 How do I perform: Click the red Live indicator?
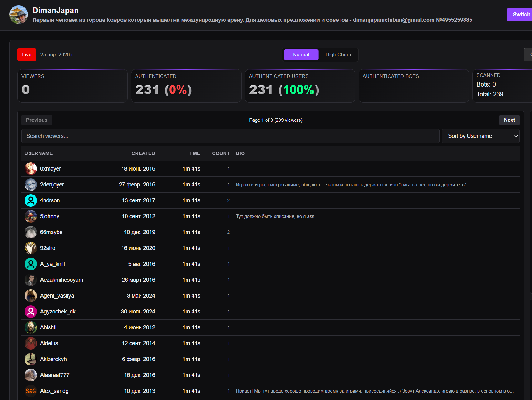pyautogui.click(x=27, y=55)
